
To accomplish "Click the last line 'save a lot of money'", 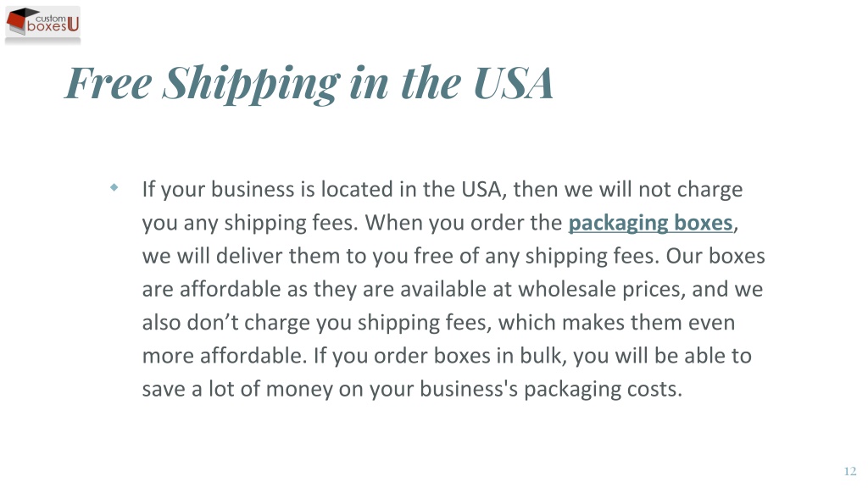I will (412, 388).
